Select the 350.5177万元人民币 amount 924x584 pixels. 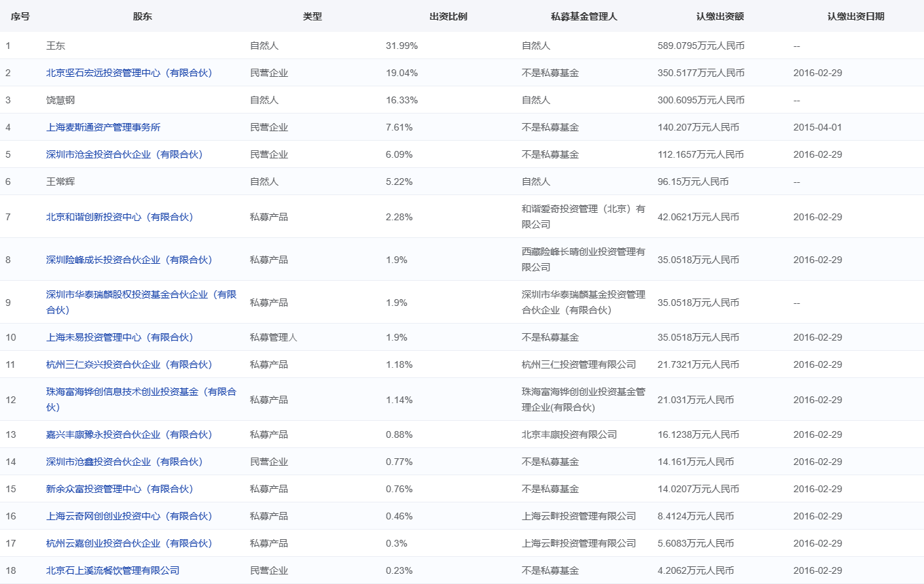click(x=701, y=73)
